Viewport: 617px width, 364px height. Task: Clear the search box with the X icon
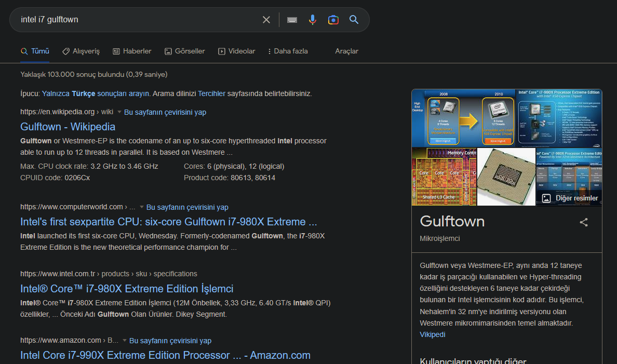pyautogui.click(x=266, y=20)
